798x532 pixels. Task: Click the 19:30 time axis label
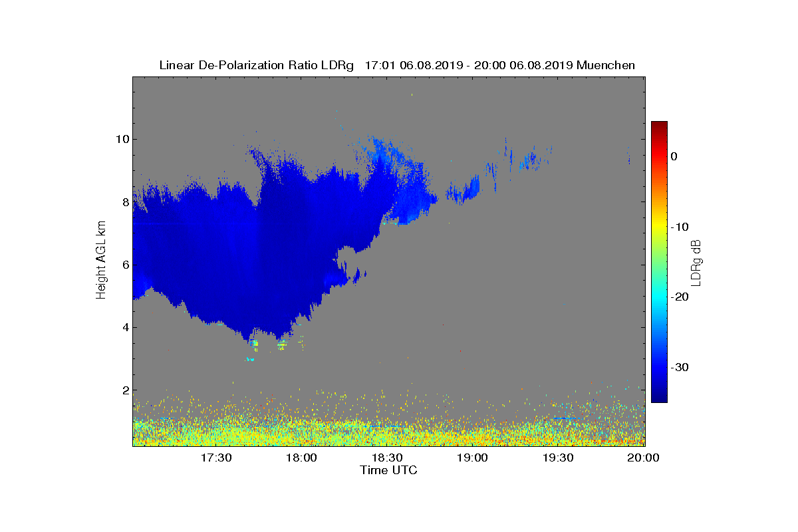click(x=558, y=458)
